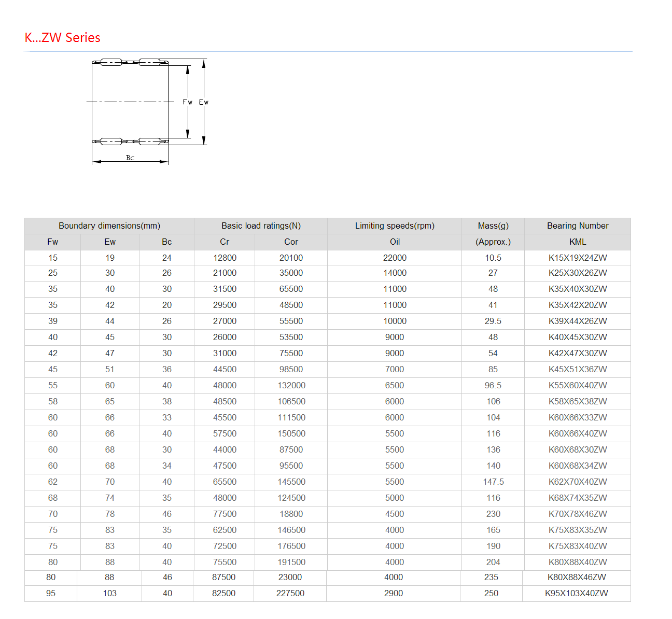Click the Oil speed value 14000
The height and width of the screenshot is (619, 672).
pyautogui.click(x=395, y=273)
